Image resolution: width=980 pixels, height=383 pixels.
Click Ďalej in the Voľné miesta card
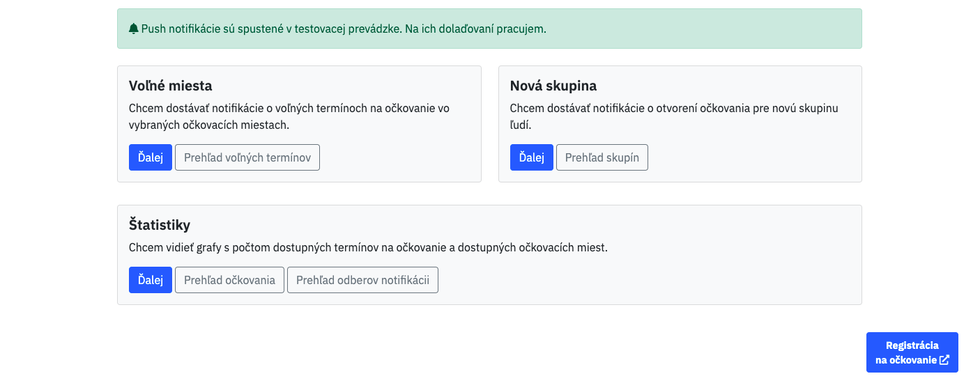click(151, 157)
